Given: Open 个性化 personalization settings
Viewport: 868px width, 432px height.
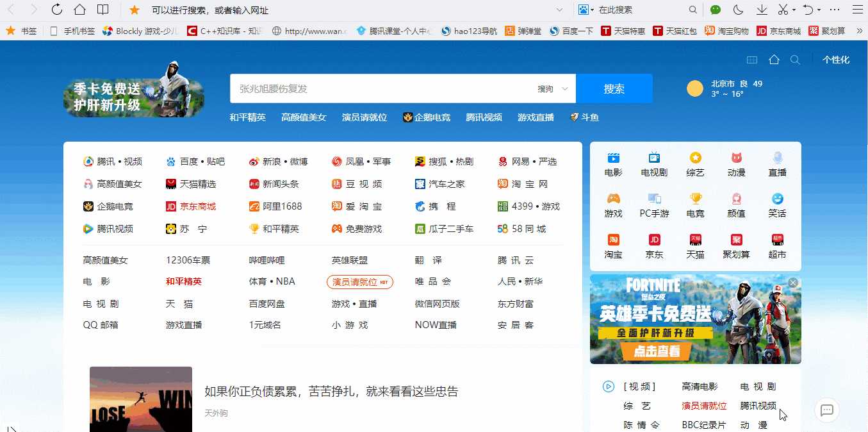Looking at the screenshot, I should click(836, 60).
